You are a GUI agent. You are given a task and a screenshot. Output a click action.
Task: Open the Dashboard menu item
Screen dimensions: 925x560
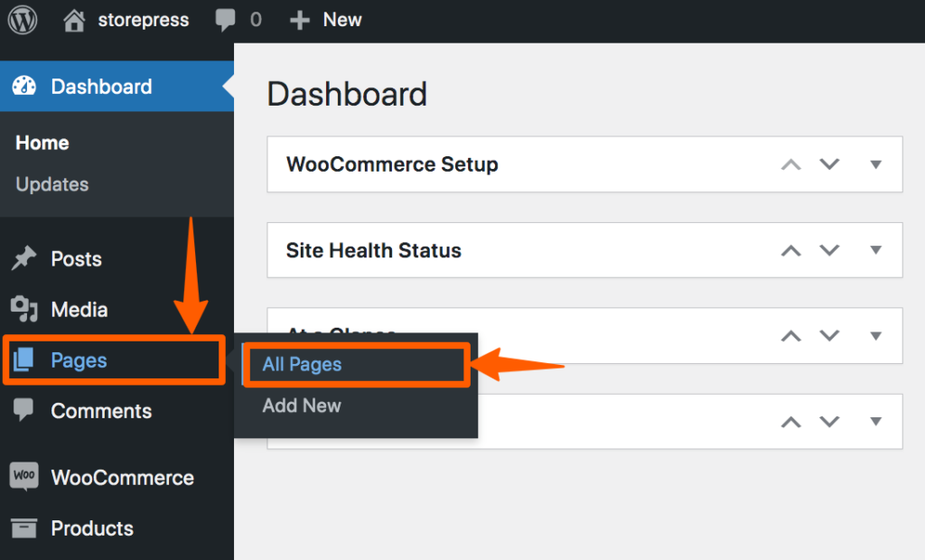[x=117, y=86]
